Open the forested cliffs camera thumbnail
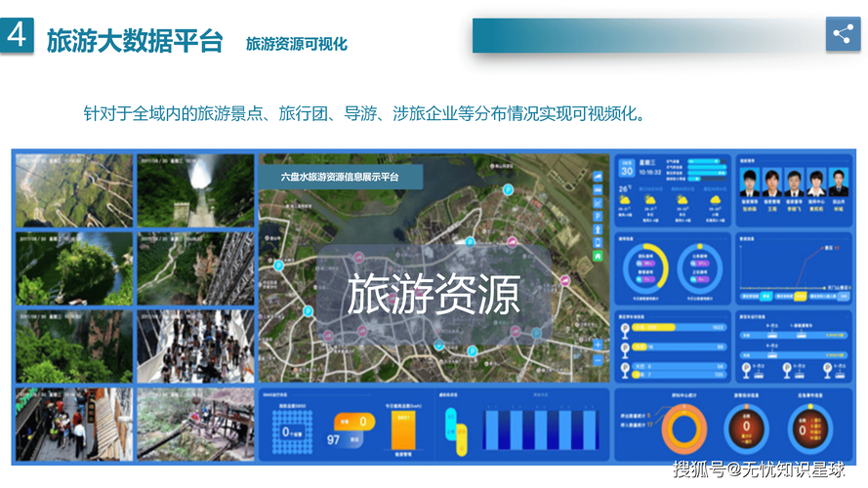 (74, 346)
